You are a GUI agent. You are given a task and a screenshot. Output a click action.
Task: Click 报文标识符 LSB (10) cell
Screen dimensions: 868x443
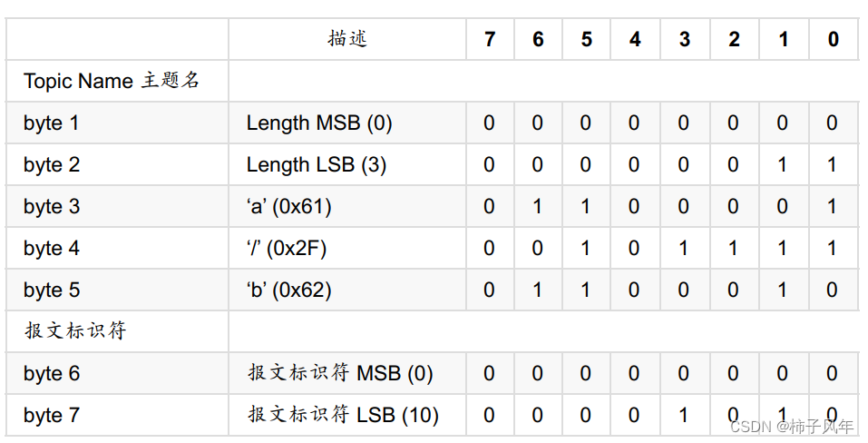click(x=344, y=415)
